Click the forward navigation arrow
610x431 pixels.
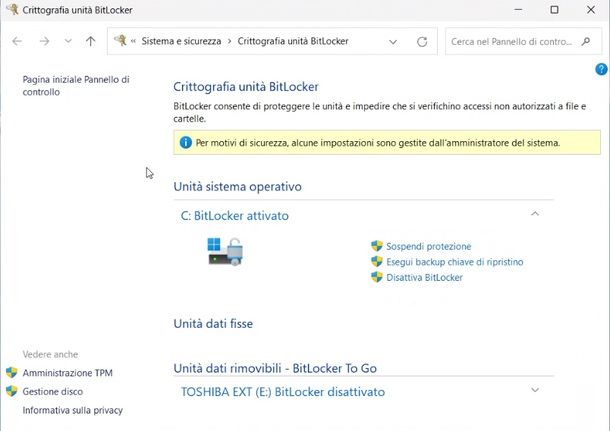[43, 42]
